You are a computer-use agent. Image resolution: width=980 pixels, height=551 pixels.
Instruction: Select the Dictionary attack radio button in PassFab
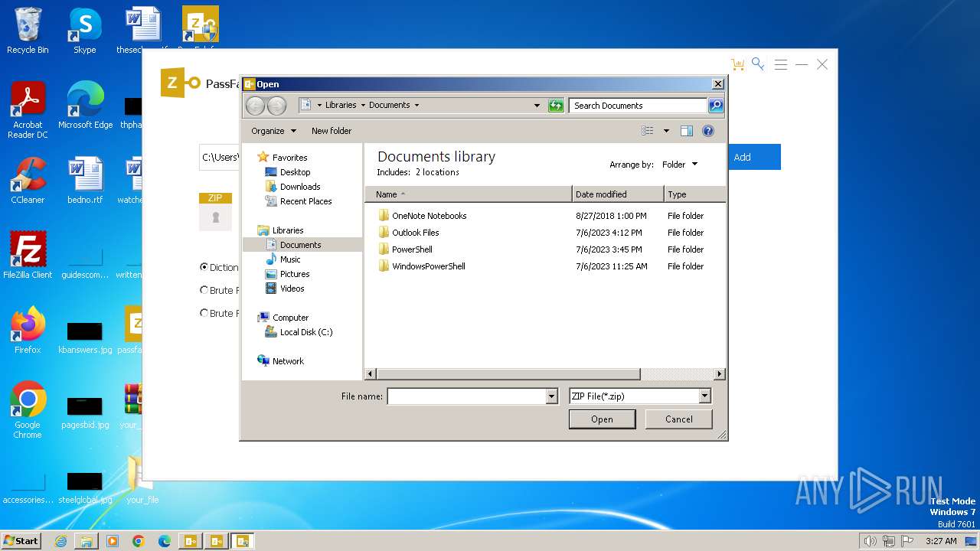[x=204, y=267]
